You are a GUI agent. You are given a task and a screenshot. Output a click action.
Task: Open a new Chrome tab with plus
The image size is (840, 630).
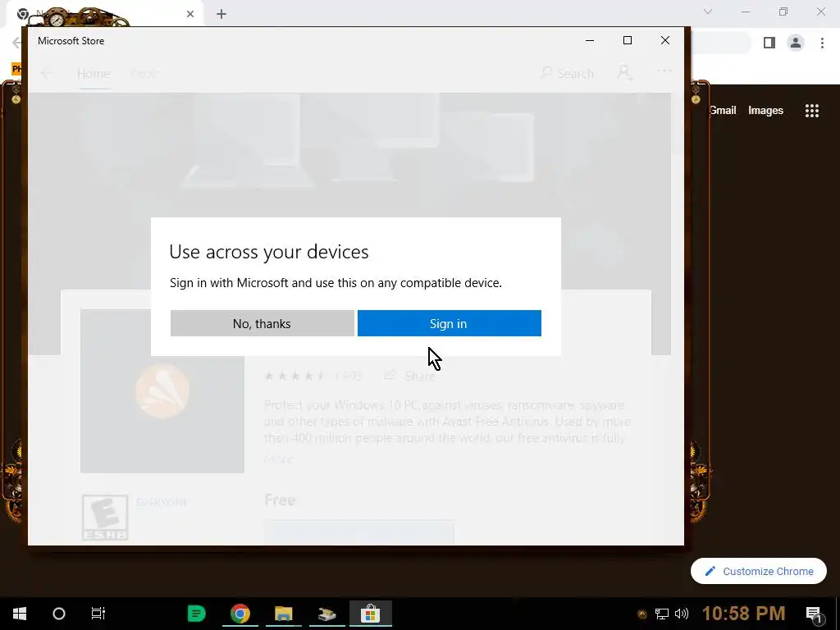[x=221, y=14]
